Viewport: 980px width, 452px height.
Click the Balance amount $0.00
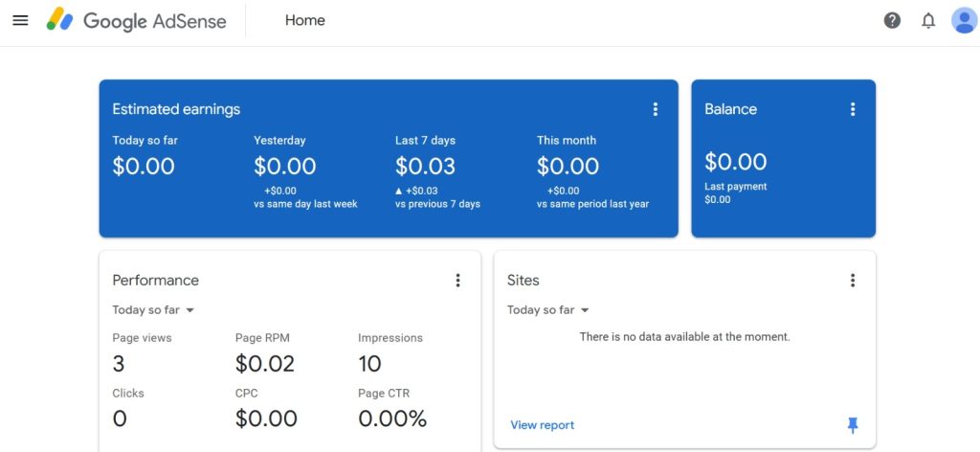(735, 162)
